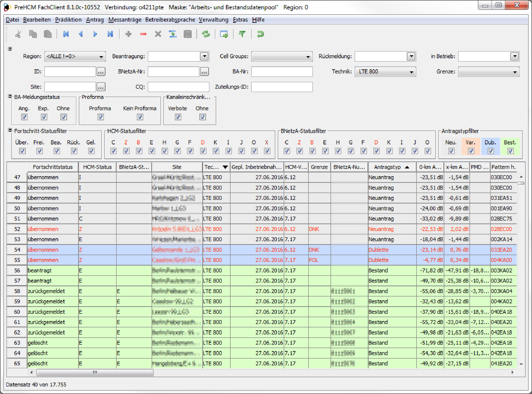Click in the BA-Nr input field
The image size is (532, 394).
282,72
